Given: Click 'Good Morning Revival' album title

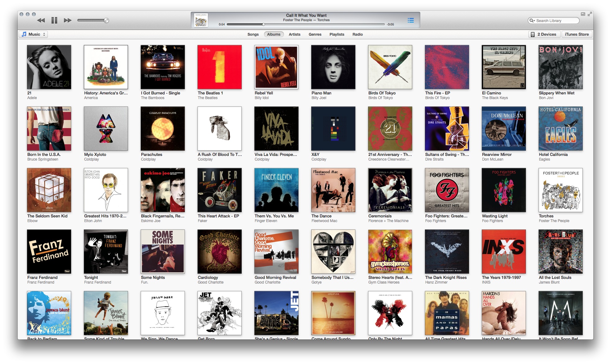Looking at the screenshot, I should click(x=276, y=277).
